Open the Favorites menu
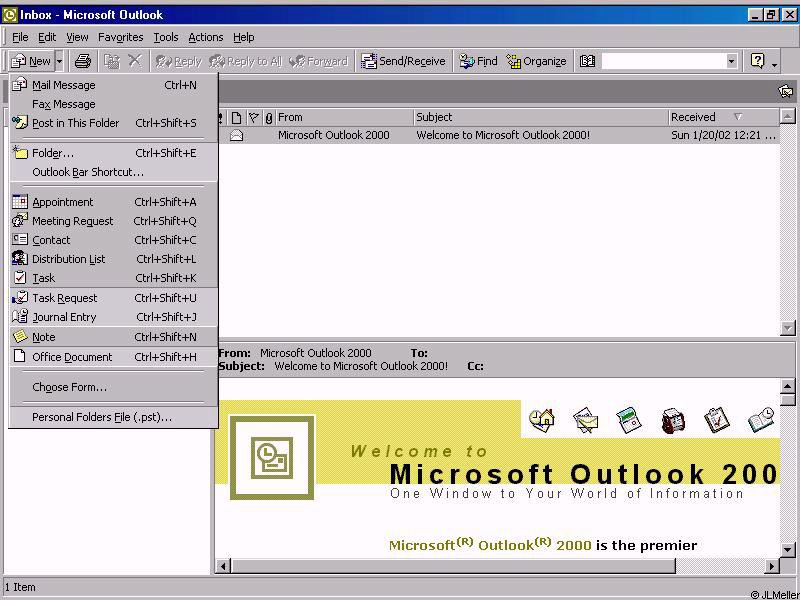Viewport: 800px width, 600px height. (120, 37)
